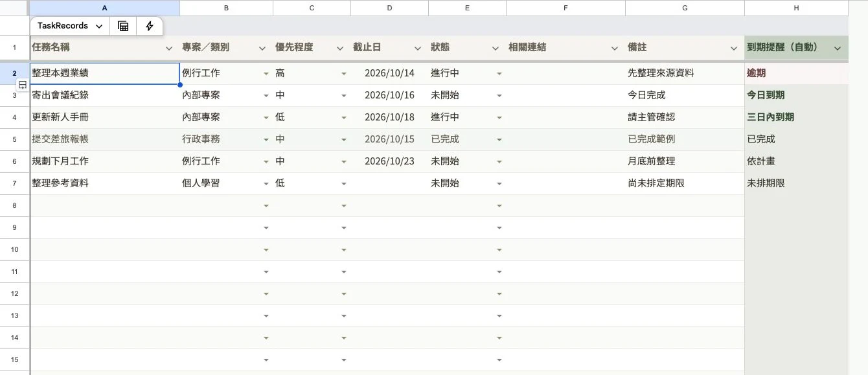Open the 高 priority dropdown in row 2
This screenshot has height=375, width=868.
[x=344, y=74]
